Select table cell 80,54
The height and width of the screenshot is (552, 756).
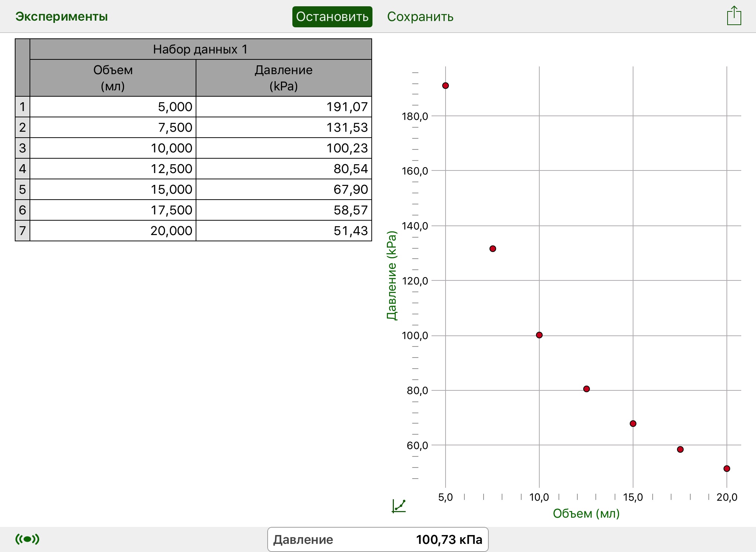(283, 169)
